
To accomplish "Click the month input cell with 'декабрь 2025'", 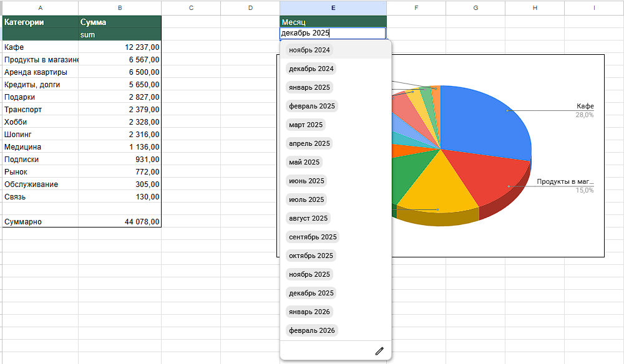I will 333,34.
